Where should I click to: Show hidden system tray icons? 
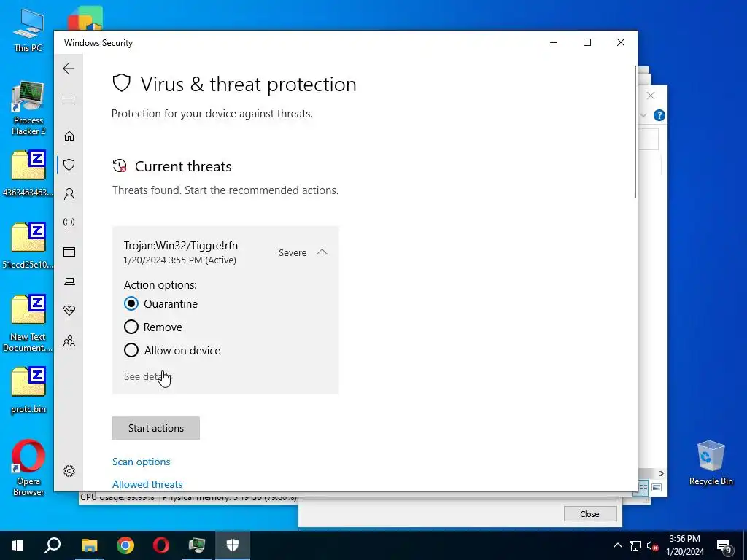(617, 545)
